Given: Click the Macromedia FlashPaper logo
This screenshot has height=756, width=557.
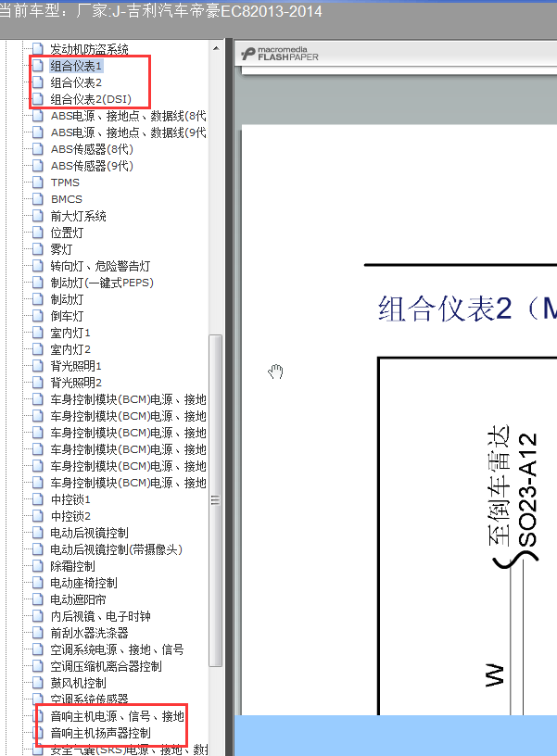Looking at the screenshot, I should pos(280,54).
